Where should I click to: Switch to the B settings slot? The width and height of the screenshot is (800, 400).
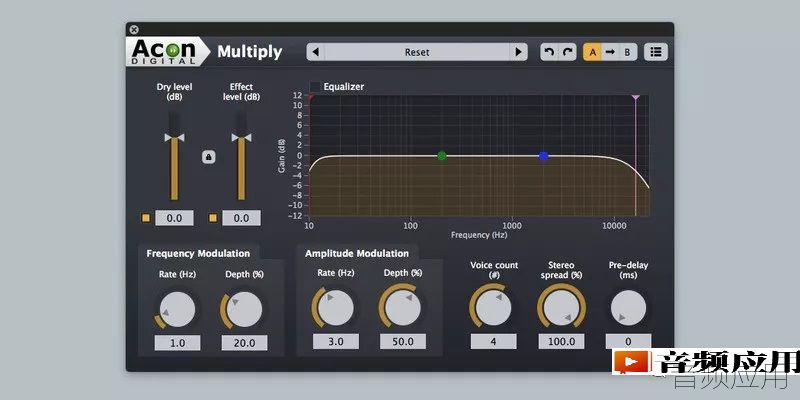pos(628,52)
